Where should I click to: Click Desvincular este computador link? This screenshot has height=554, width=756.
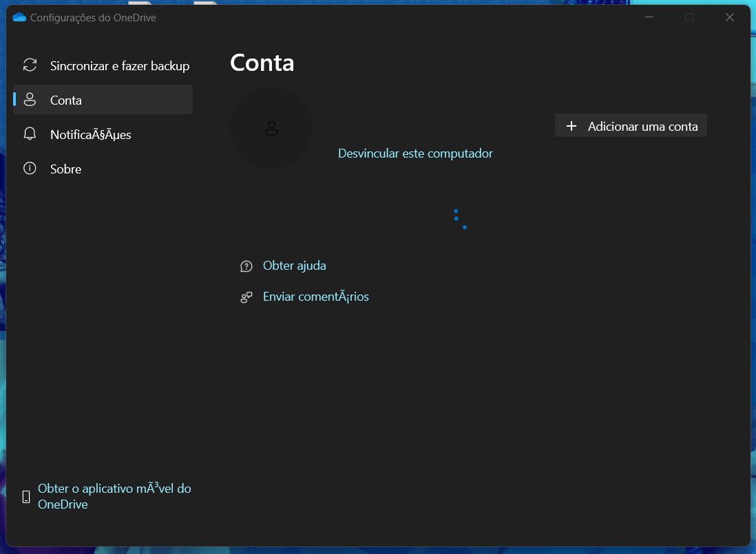click(415, 153)
